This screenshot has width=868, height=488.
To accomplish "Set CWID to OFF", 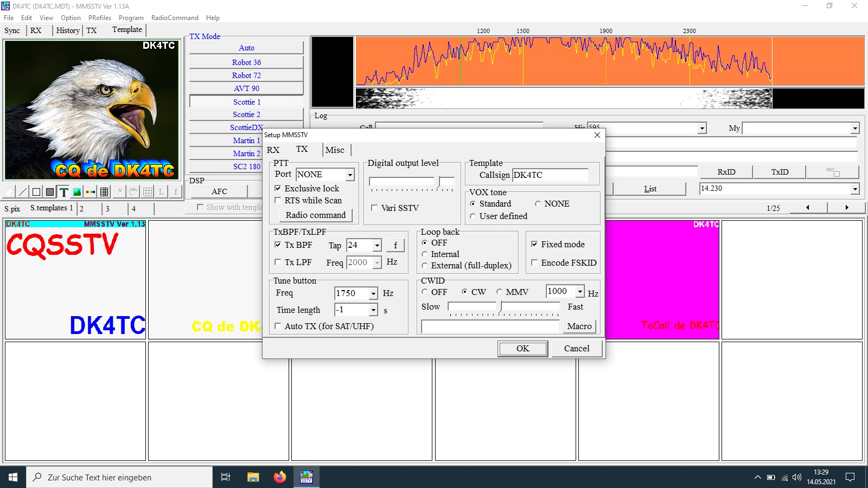I will [424, 291].
